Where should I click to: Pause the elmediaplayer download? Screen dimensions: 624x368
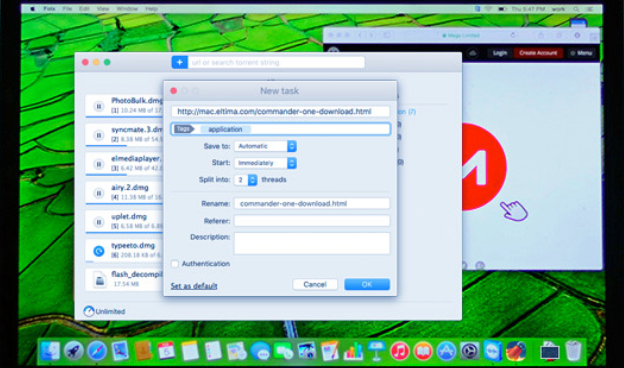pyautogui.click(x=99, y=164)
